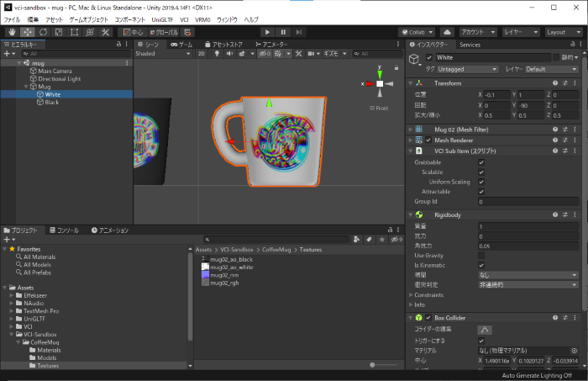The height and width of the screenshot is (381, 588).
Task: Select the Rotate tool
Action: tap(44, 32)
